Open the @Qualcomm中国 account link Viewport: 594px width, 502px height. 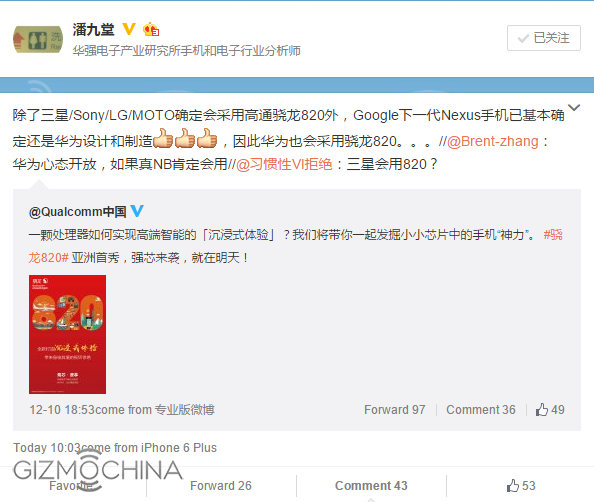(78, 211)
